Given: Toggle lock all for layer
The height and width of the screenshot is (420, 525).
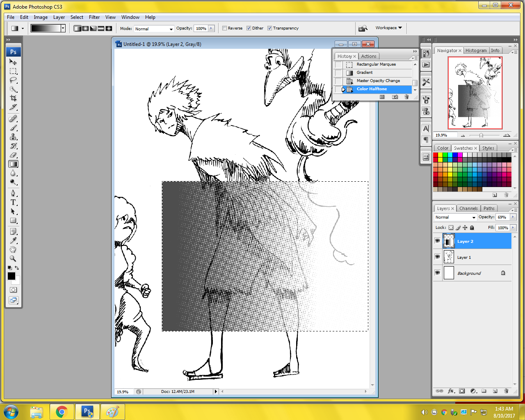Looking at the screenshot, I should (x=472, y=228).
